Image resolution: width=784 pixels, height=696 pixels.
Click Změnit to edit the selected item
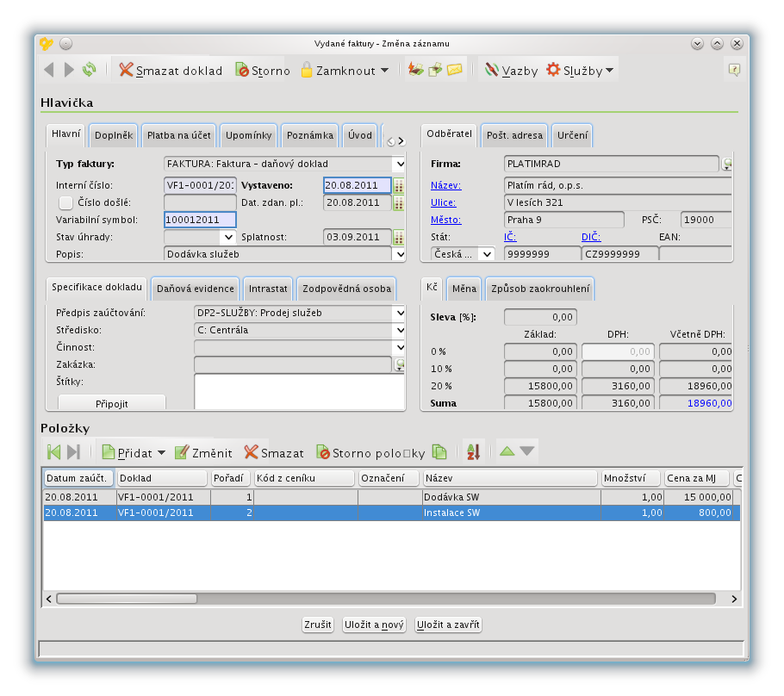click(x=203, y=452)
